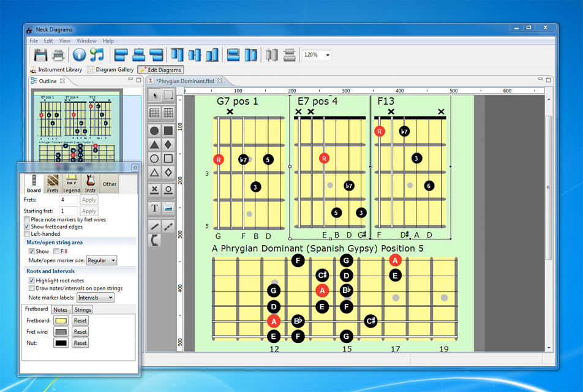Select the insert image tool
The height and width of the screenshot is (392, 583).
point(168,208)
